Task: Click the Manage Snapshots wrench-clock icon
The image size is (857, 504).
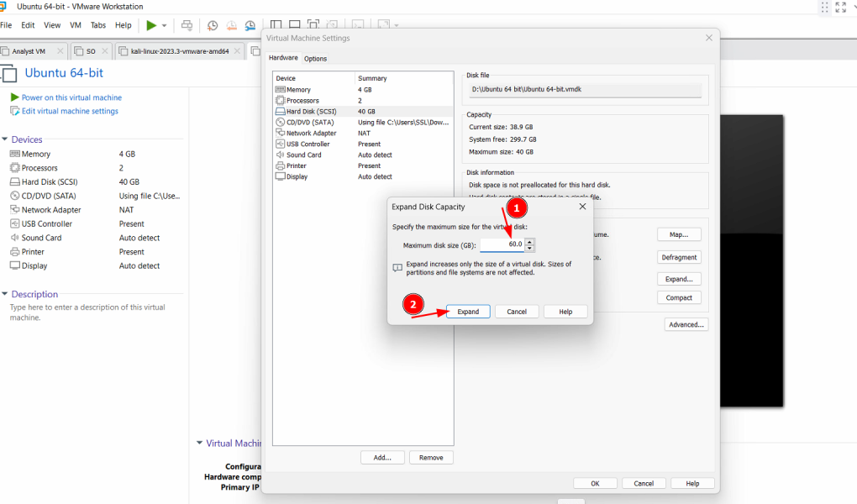Action: point(250,25)
